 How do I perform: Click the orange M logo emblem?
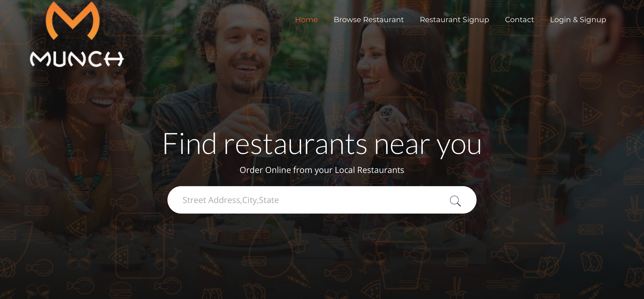(73, 21)
